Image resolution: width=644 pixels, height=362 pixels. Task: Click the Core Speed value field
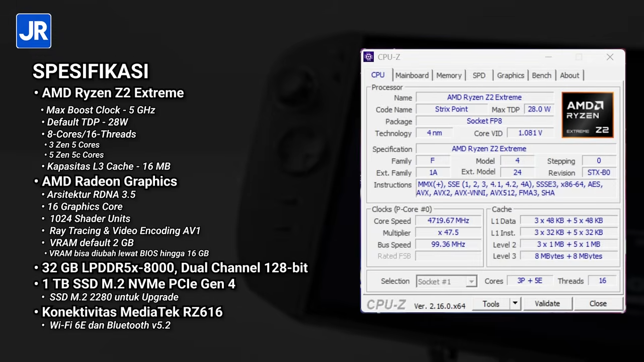tap(448, 221)
